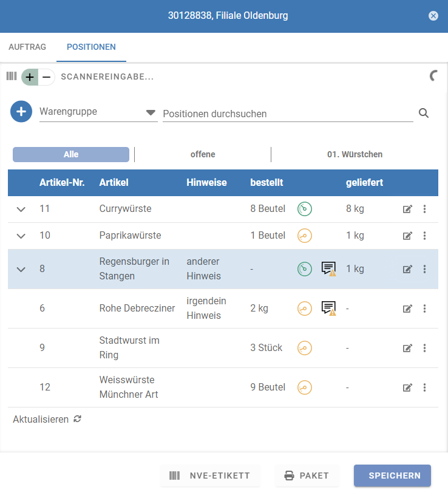Click "irgendein Hinweis" note text
The height and width of the screenshot is (498, 448).
[206, 308]
